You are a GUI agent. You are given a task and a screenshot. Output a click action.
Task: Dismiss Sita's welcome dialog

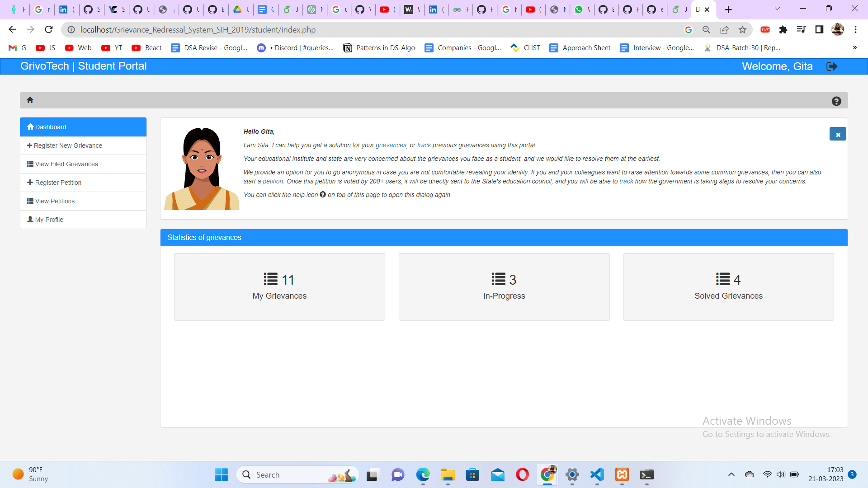pos(838,134)
